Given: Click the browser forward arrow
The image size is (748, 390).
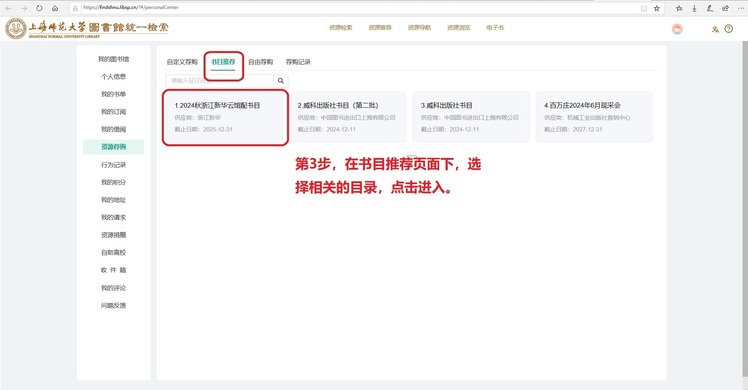Looking at the screenshot, I should coord(23,8).
